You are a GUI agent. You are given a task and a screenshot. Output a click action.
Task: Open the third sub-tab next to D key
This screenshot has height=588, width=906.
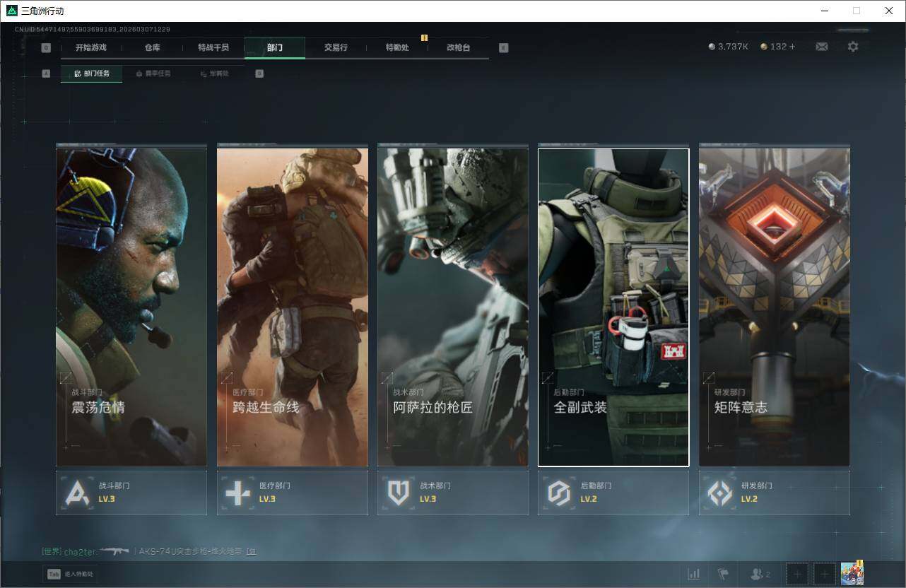pyautogui.click(x=214, y=73)
